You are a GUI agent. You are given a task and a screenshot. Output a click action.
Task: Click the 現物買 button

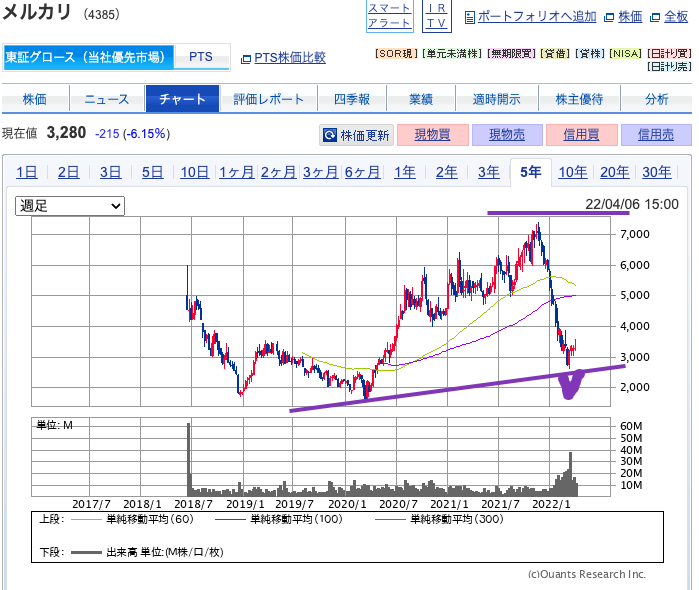tap(432, 135)
